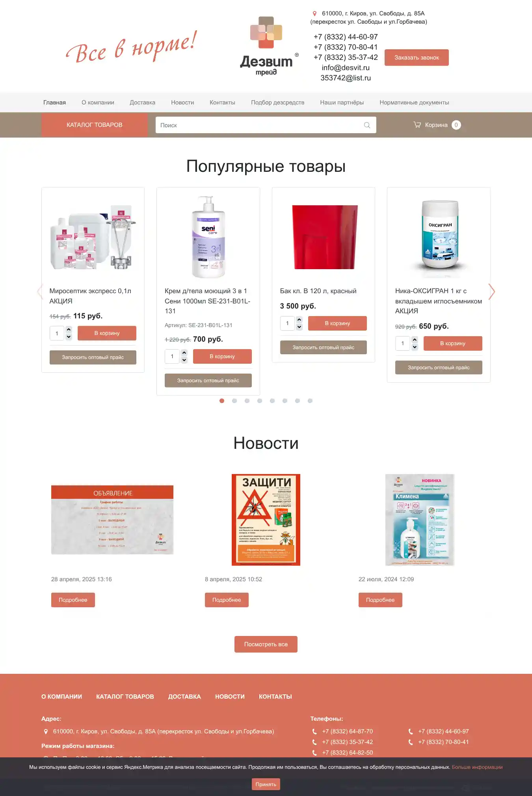Image resolution: width=532 pixels, height=796 pixels.
Task: Open the Доставка menu item
Action: tap(143, 102)
